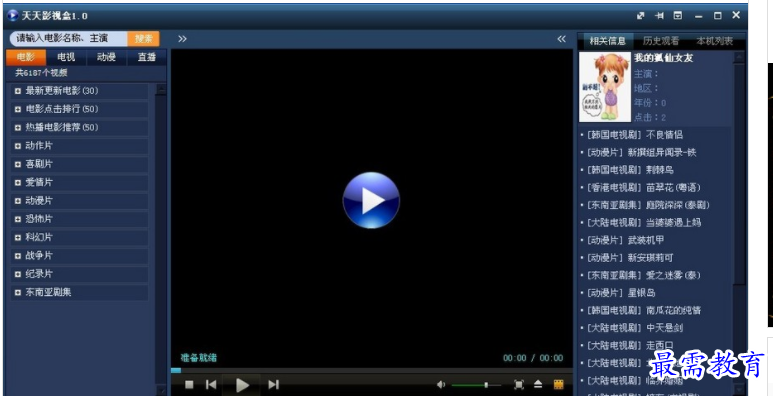Click the 我的狐仙女友 cartoon poster thumbnail
The width and height of the screenshot is (773, 396).
tap(605, 87)
